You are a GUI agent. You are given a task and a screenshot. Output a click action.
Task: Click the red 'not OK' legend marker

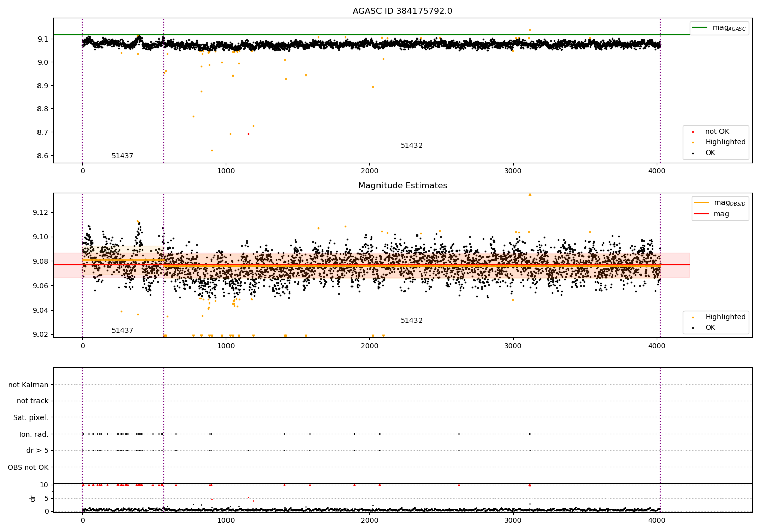[x=693, y=132]
